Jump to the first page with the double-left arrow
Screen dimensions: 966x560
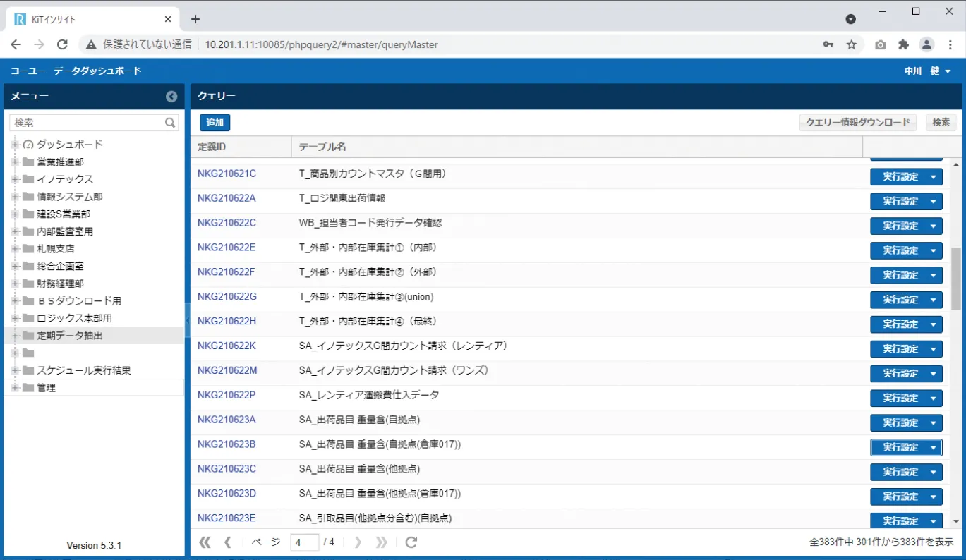[205, 542]
